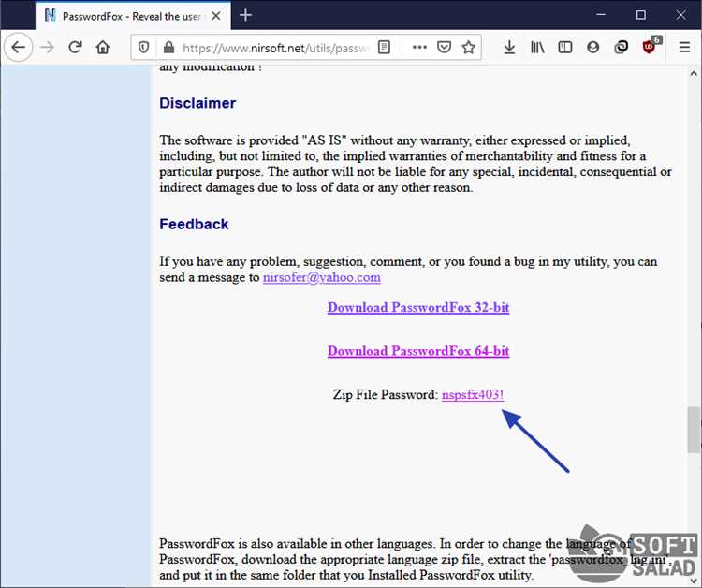Click the forward navigation arrow

point(47,47)
